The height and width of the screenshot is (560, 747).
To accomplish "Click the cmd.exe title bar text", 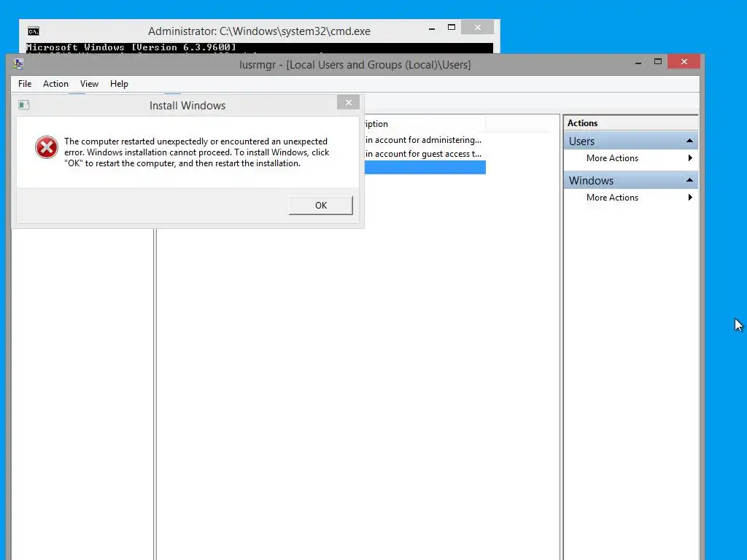I will pos(259,31).
